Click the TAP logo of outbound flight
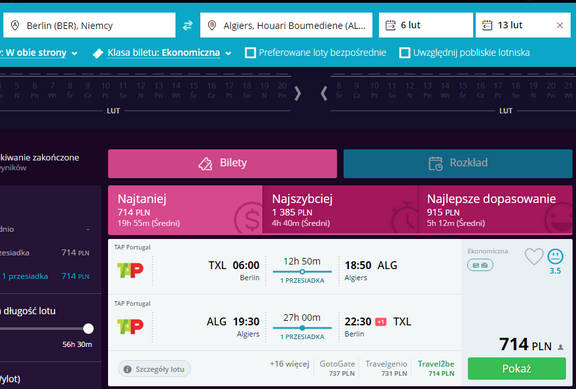Viewport: 576px width, 389px height. 130,270
